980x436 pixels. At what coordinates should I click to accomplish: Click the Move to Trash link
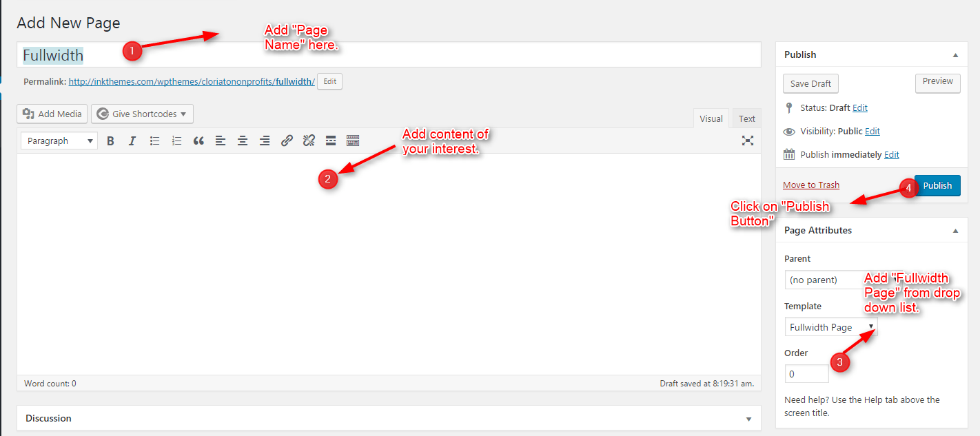coord(811,185)
